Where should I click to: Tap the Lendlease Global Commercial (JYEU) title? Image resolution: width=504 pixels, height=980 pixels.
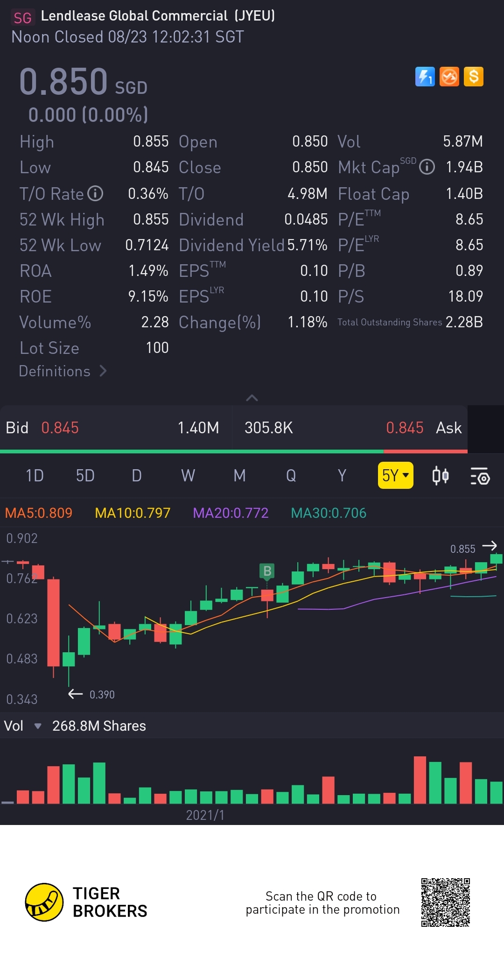tap(158, 16)
